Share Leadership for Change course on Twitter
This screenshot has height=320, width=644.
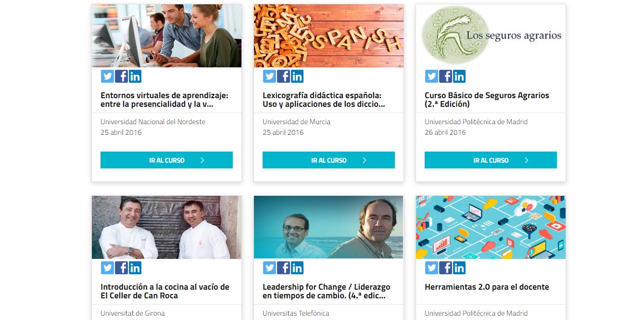[x=269, y=268]
